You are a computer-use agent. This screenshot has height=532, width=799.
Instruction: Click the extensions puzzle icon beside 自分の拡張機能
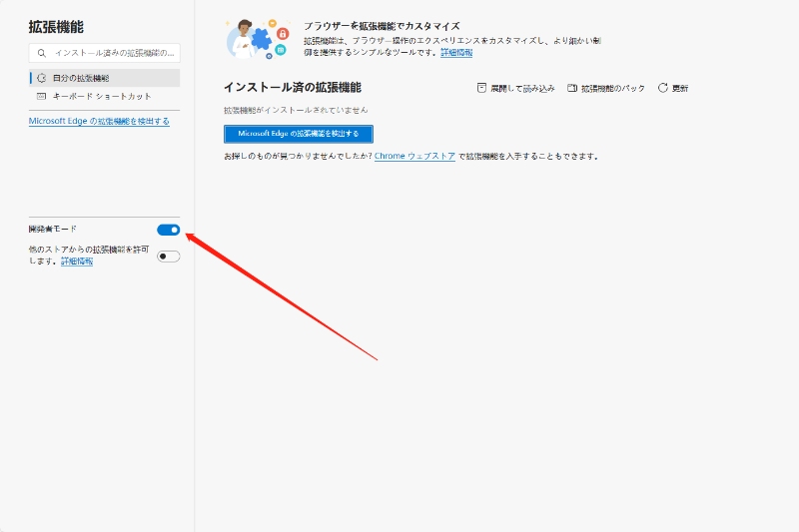[x=42, y=78]
